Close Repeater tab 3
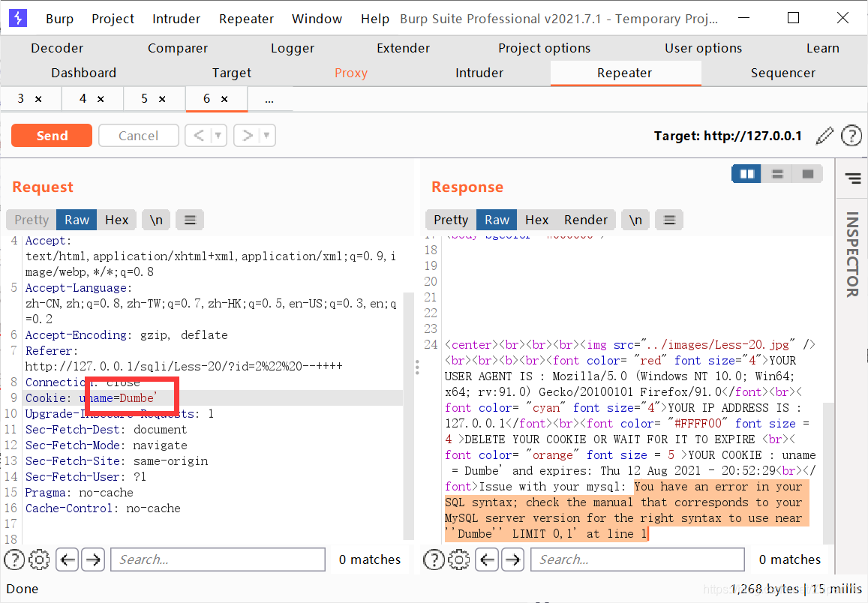 pyautogui.click(x=38, y=99)
